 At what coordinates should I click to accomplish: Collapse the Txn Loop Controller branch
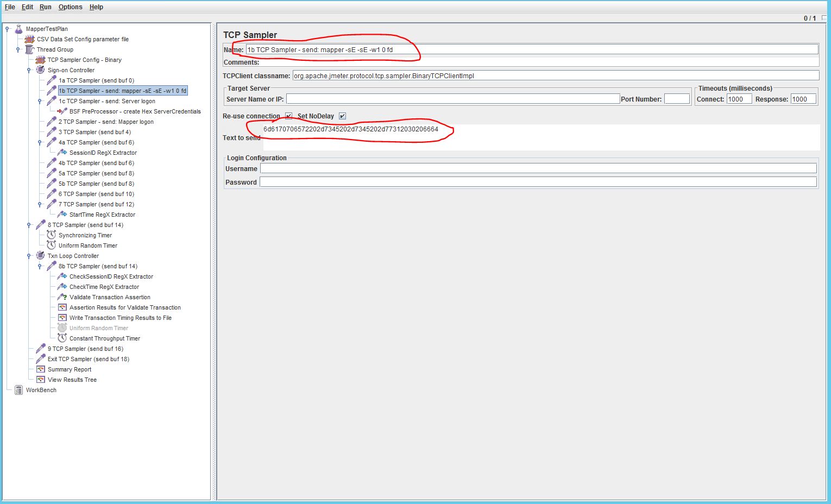click(x=28, y=256)
